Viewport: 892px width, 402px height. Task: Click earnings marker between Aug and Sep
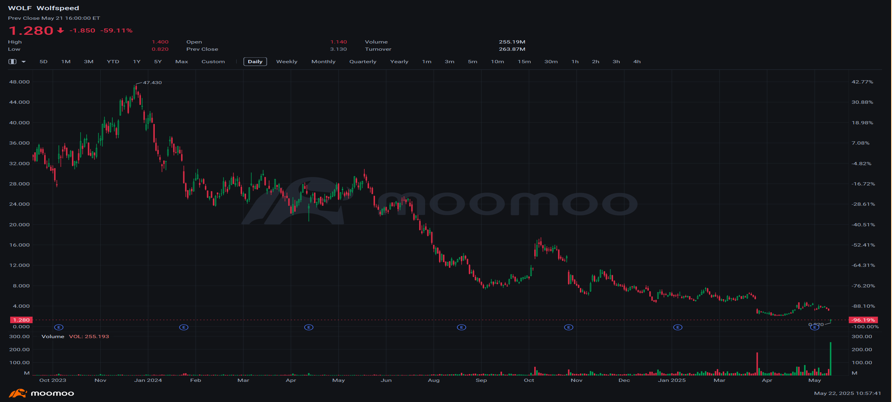point(462,328)
